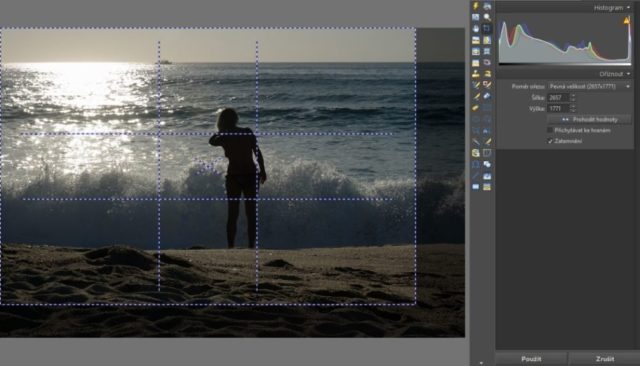Select the lightning quick edit tool
The image size is (640, 366).
point(476,6)
